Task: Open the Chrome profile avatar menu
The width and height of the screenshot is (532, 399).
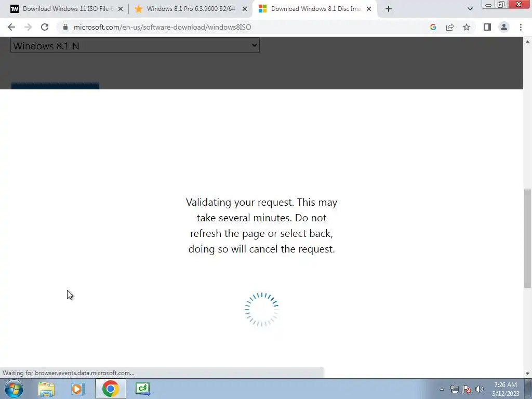Action: pos(504,27)
